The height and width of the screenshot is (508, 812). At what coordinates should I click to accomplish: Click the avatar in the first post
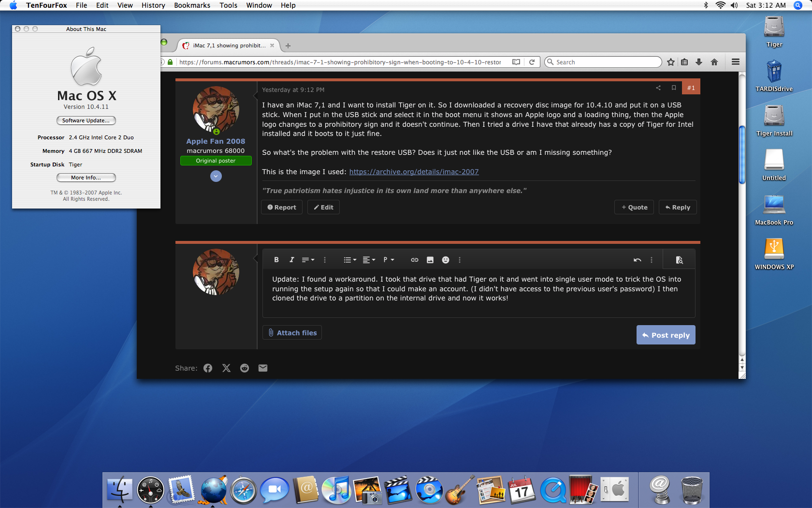tap(216, 110)
